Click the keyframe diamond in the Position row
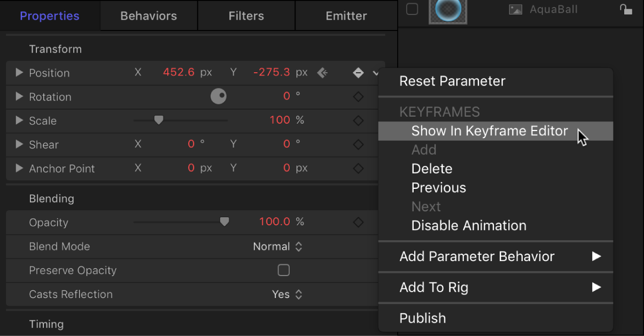 click(x=358, y=73)
